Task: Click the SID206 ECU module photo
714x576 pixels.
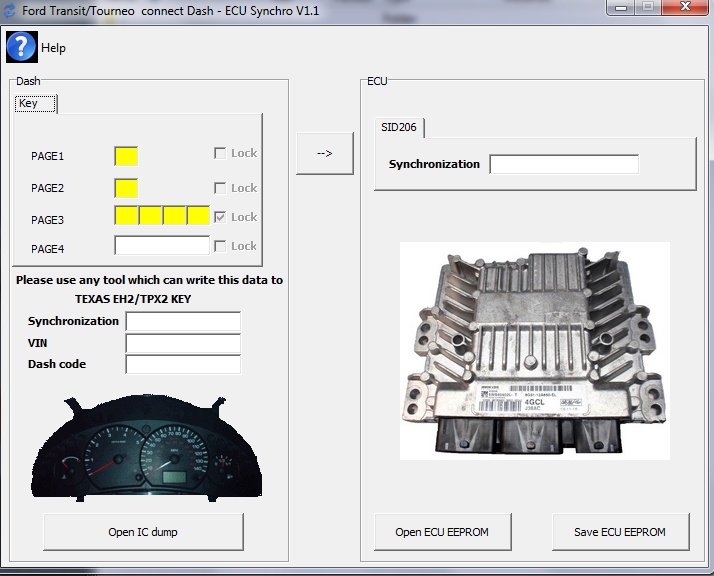Action: (535, 351)
